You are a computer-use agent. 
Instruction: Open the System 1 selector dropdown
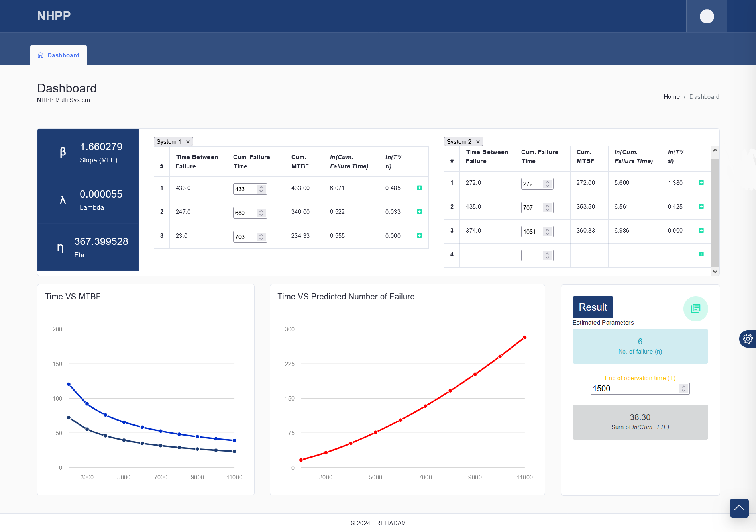173,141
